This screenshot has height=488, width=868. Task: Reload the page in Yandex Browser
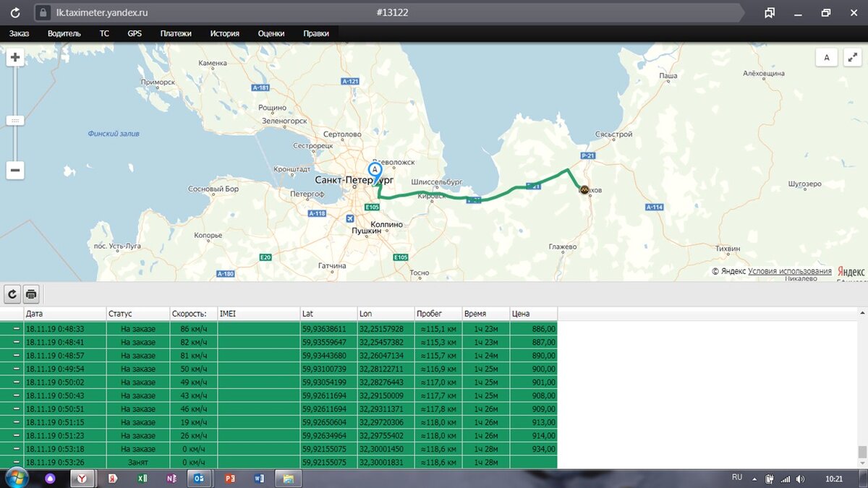click(x=15, y=12)
